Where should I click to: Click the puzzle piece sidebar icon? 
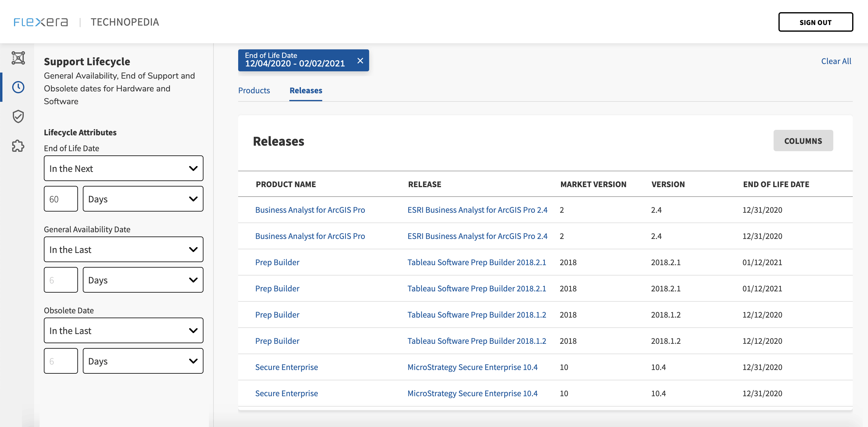18,146
